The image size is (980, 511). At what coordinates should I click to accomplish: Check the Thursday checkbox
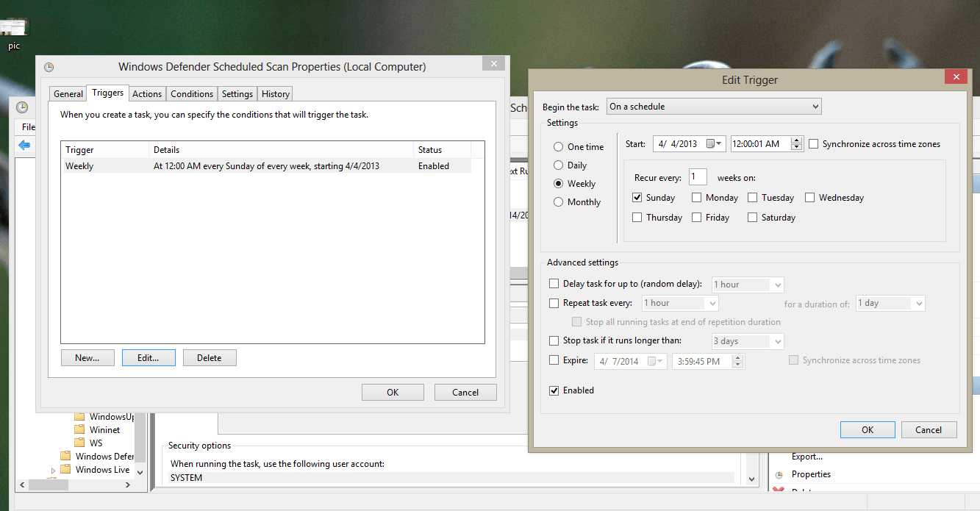tap(637, 218)
